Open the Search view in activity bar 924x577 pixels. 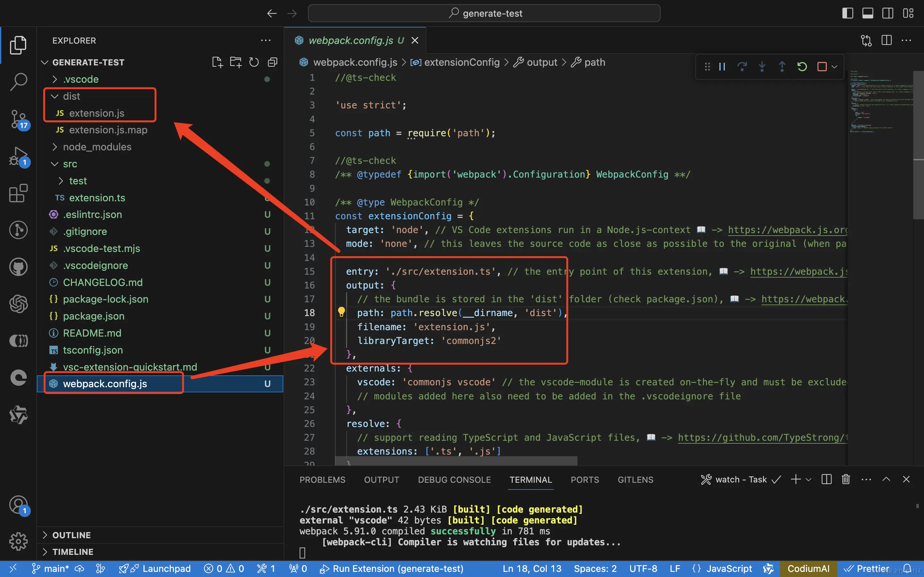click(18, 81)
